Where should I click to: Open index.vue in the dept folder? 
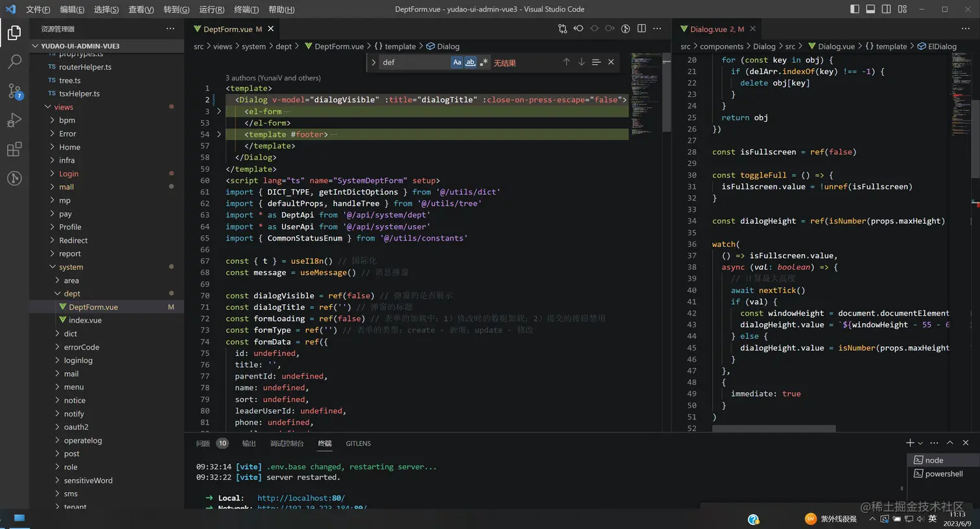tap(106, 320)
